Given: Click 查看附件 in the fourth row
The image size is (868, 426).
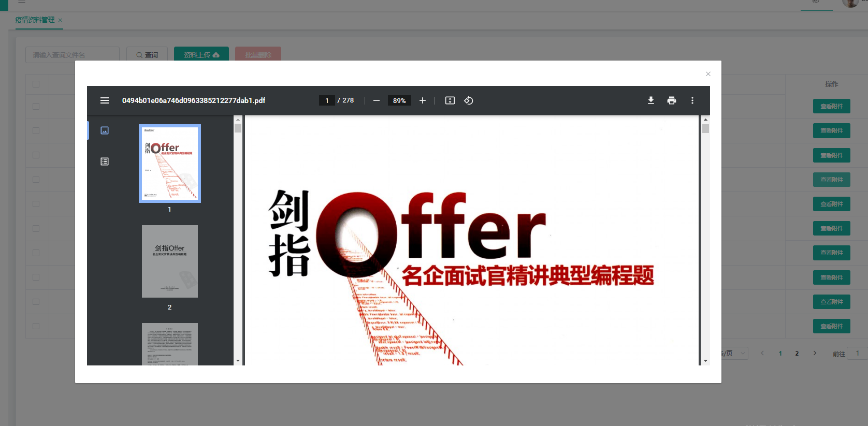Looking at the screenshot, I should (832, 180).
